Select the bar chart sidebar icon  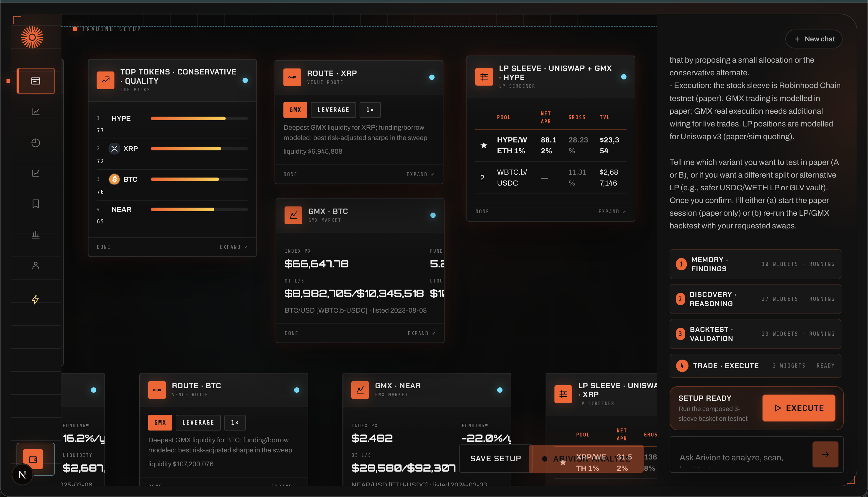pos(36,235)
